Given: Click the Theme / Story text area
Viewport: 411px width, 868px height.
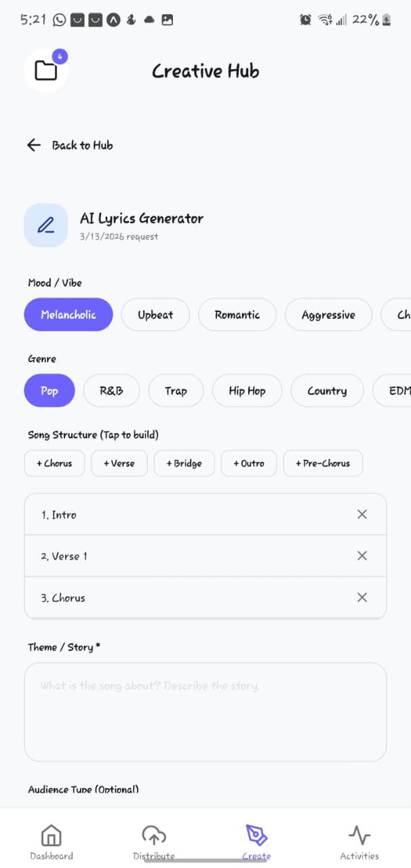Looking at the screenshot, I should (x=205, y=711).
